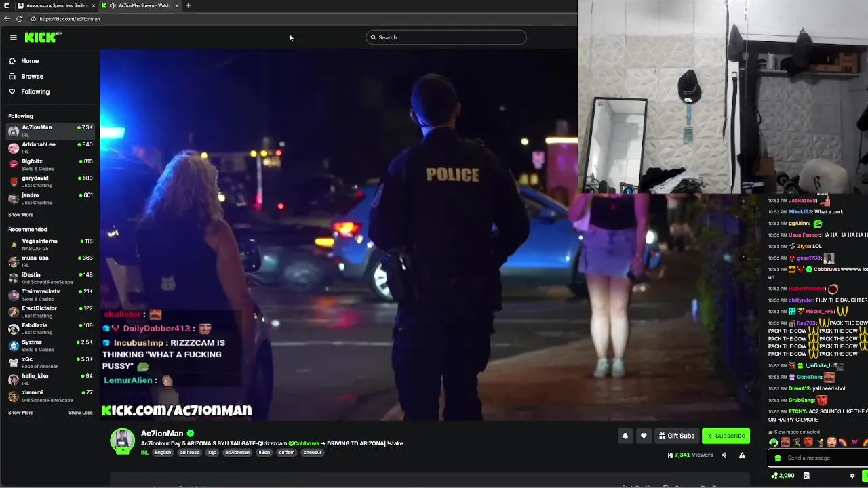
Task: Click the verified checkmark badge
Action: pyautogui.click(x=191, y=434)
